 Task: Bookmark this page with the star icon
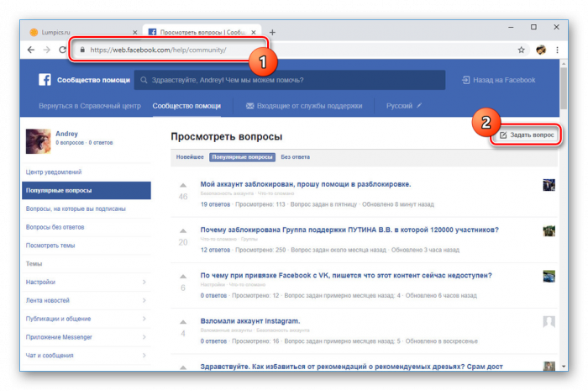click(521, 50)
